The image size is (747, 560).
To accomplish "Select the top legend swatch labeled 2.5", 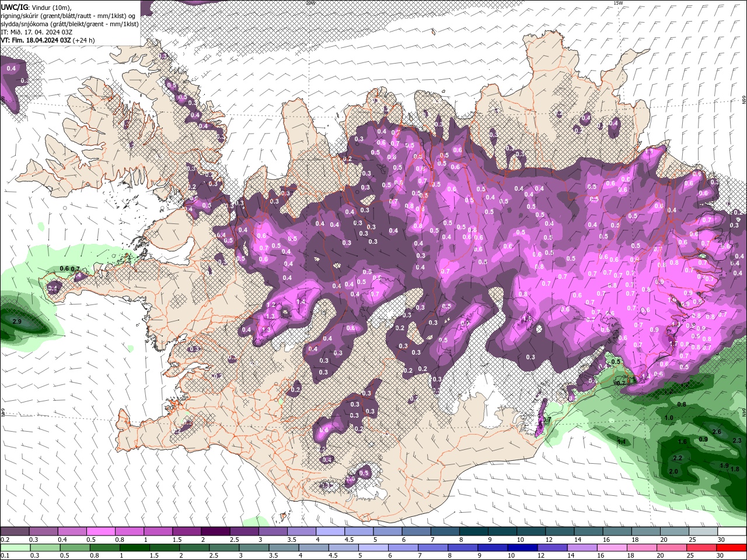I will coord(244,531).
